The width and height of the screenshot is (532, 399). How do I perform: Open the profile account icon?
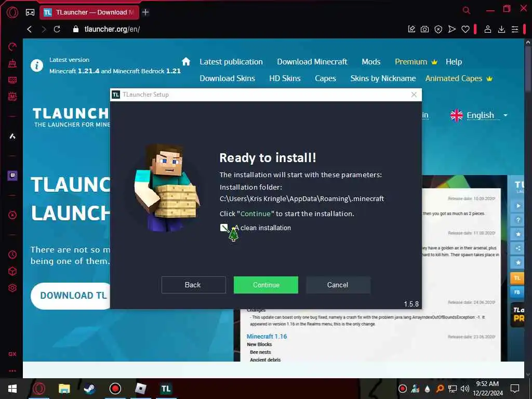click(x=488, y=29)
